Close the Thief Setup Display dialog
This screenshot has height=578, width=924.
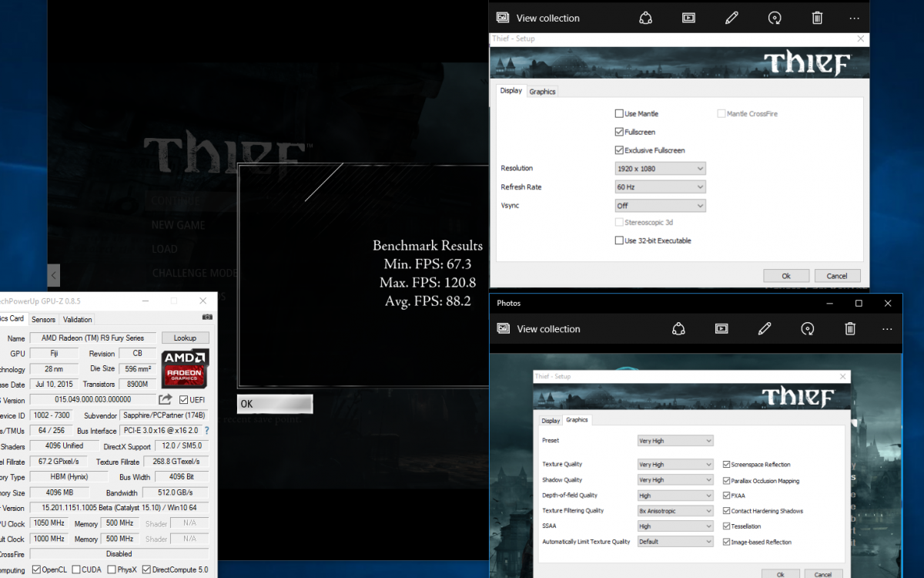pos(859,39)
